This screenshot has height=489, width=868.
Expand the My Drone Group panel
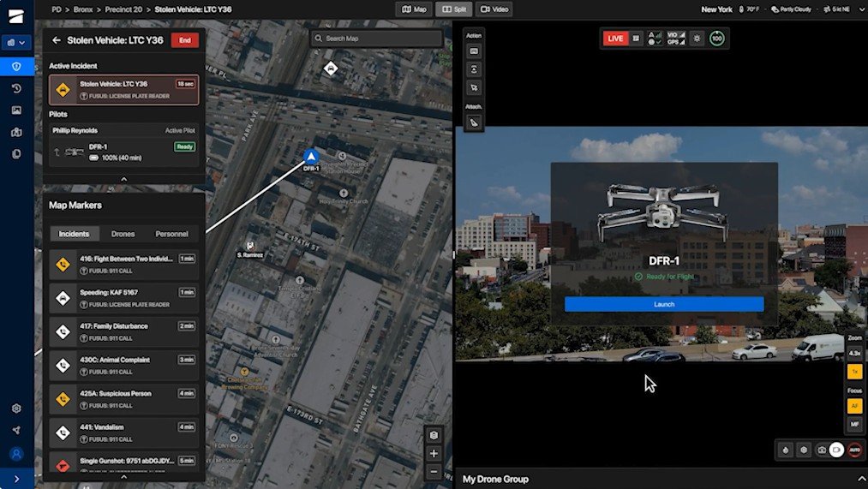tap(860, 479)
